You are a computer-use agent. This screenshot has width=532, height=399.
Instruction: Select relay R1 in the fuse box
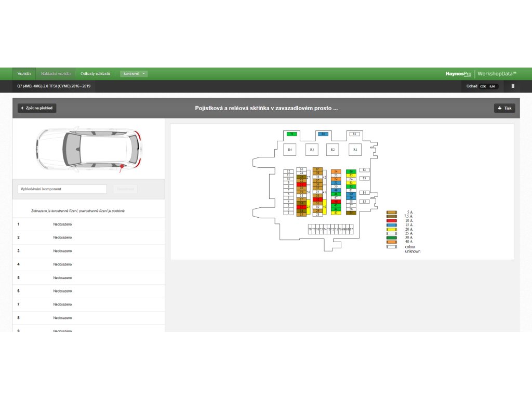(x=355, y=150)
